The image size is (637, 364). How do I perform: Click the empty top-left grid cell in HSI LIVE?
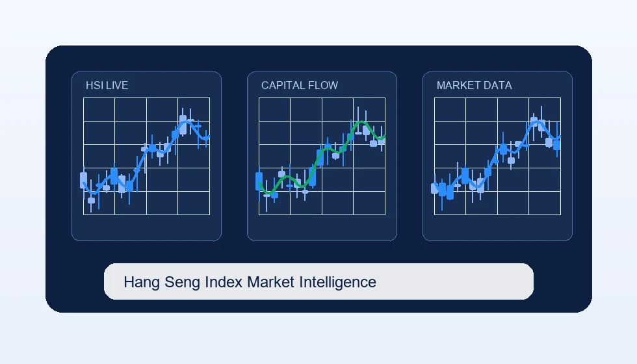pyautogui.click(x=99, y=109)
